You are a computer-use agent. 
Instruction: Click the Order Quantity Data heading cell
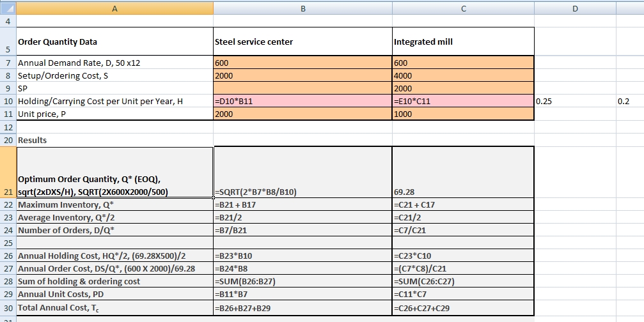click(114, 42)
